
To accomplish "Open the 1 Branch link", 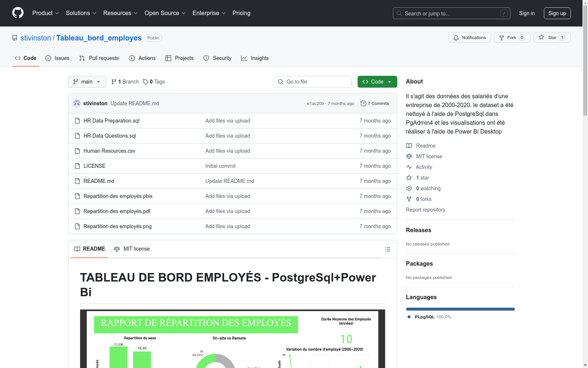I will point(125,82).
